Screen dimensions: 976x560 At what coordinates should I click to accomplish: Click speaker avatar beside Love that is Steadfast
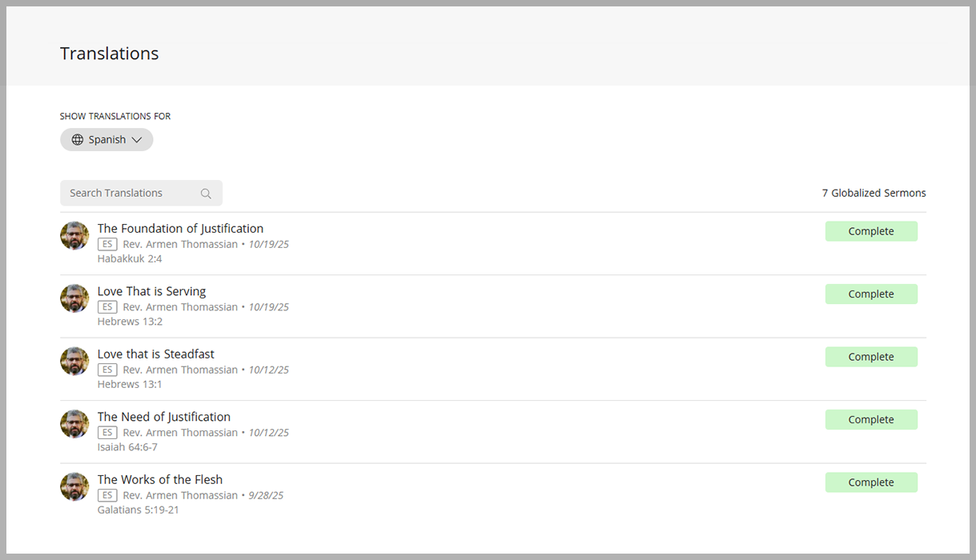click(74, 362)
